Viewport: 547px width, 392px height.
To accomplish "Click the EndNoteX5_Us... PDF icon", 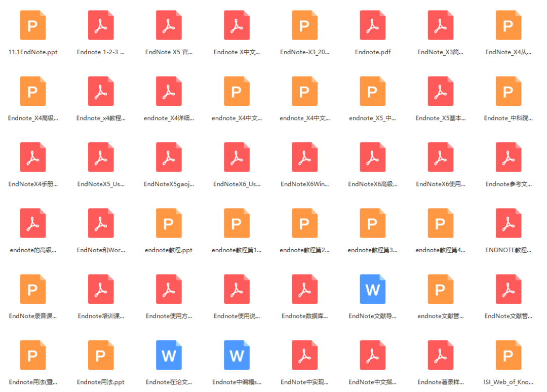I will [101, 157].
